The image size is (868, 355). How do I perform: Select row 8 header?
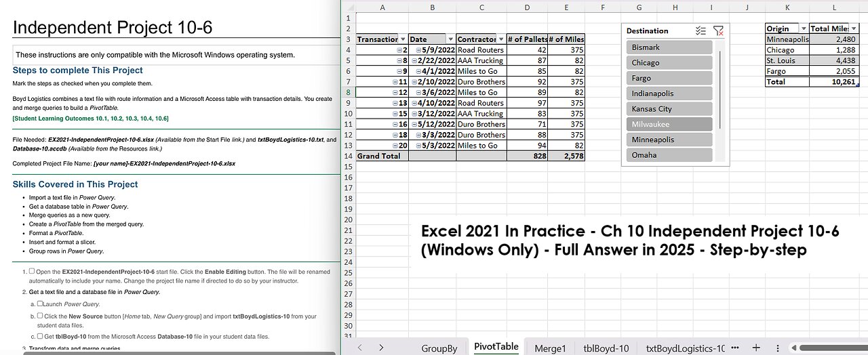click(x=347, y=92)
